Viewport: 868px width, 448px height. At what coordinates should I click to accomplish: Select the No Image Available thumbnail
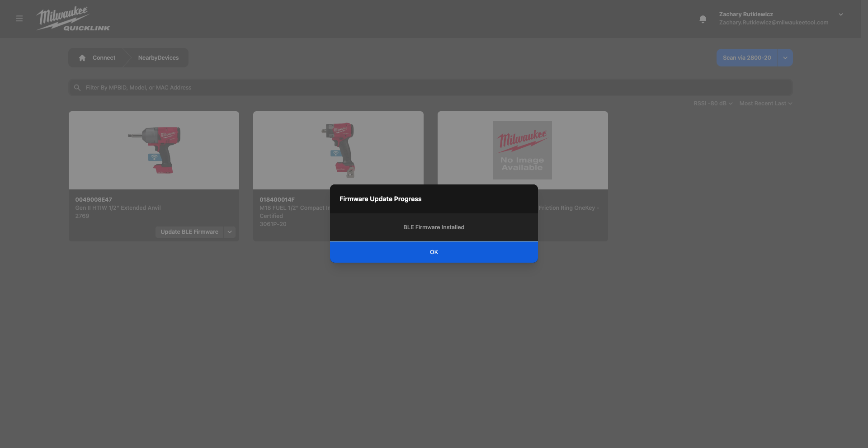(522, 150)
